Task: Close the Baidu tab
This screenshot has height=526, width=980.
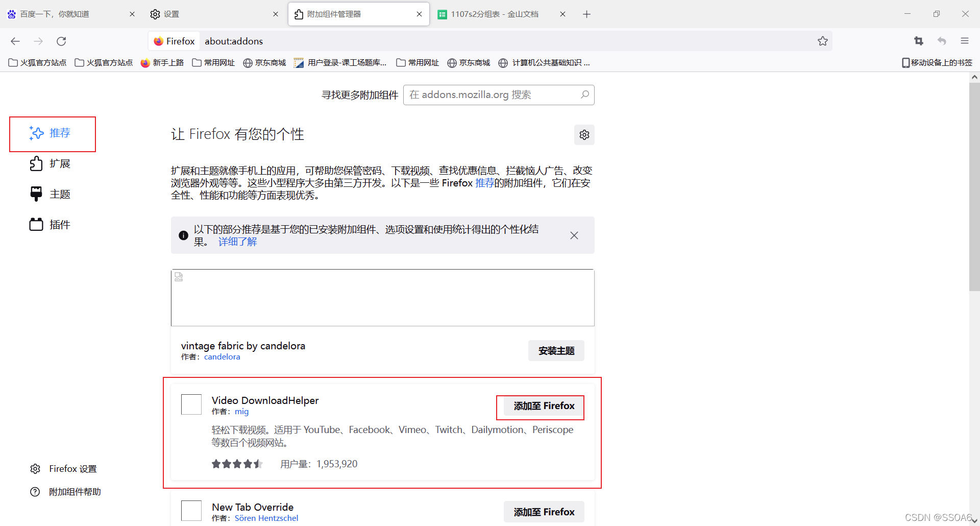Action: click(x=132, y=14)
